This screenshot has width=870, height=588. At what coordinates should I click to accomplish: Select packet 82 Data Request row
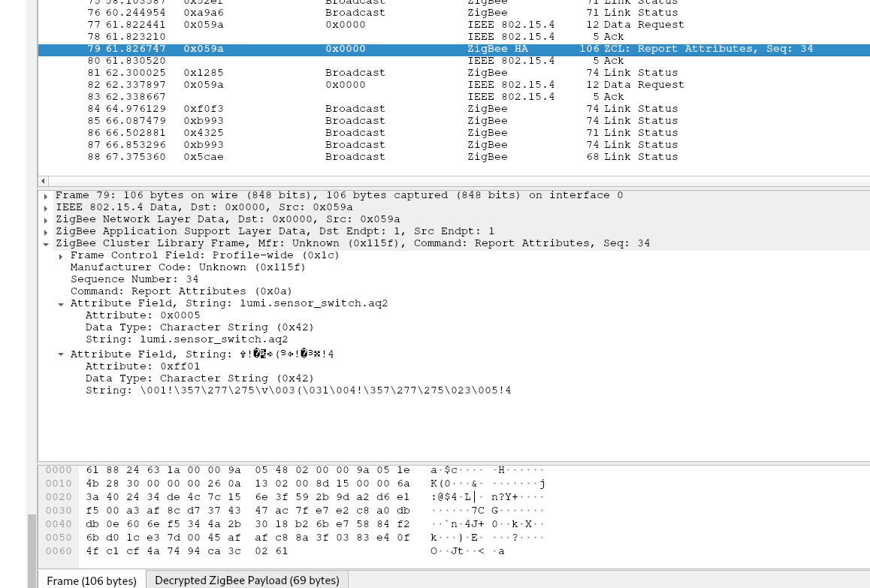pos(454,85)
